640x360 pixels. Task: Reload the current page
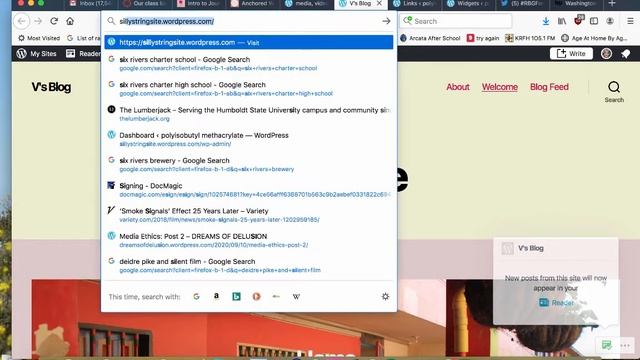coord(54,21)
